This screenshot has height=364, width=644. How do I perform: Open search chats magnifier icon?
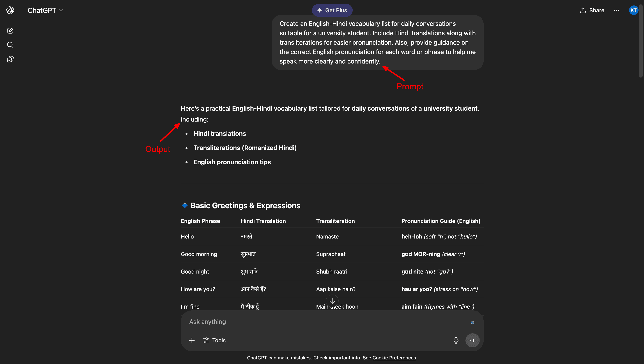click(10, 45)
